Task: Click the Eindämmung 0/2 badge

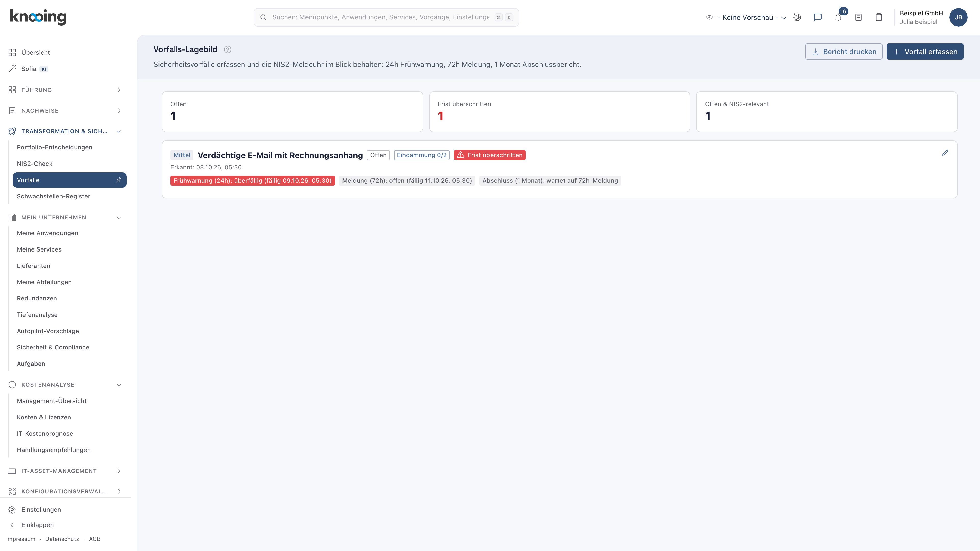Action: [x=422, y=155]
